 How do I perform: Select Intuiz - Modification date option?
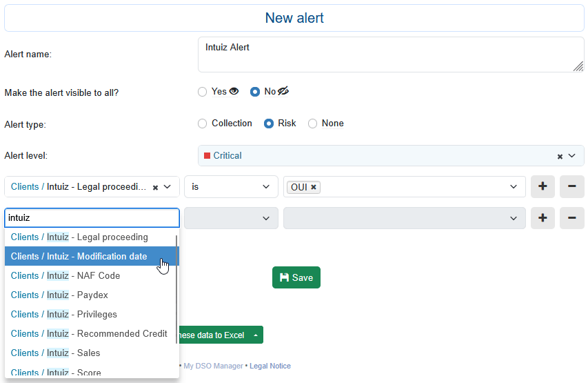tap(79, 256)
